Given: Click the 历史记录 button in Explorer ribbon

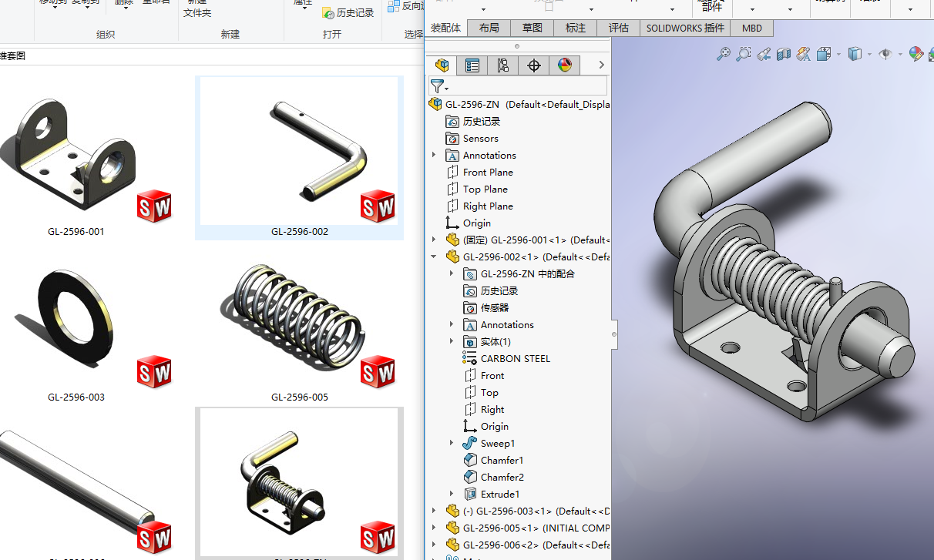Looking at the screenshot, I should (348, 12).
